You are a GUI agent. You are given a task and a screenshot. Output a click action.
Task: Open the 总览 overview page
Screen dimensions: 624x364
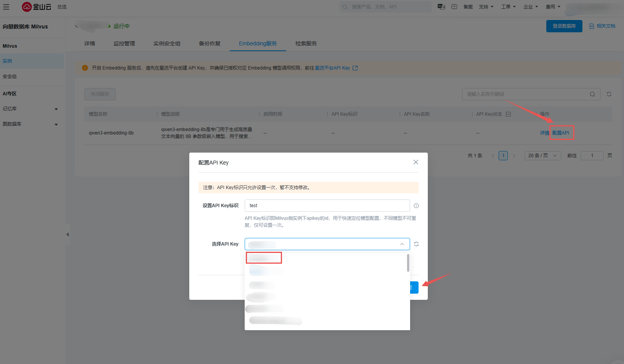[x=62, y=7]
